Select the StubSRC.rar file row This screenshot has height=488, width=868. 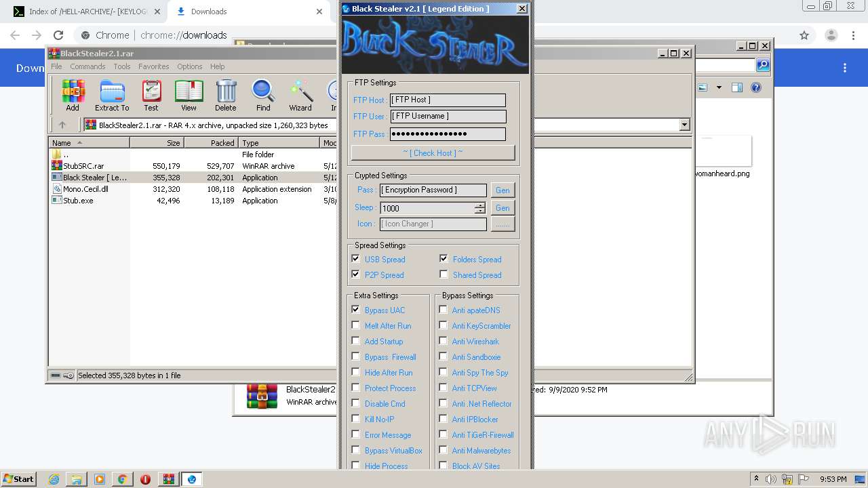193,166
